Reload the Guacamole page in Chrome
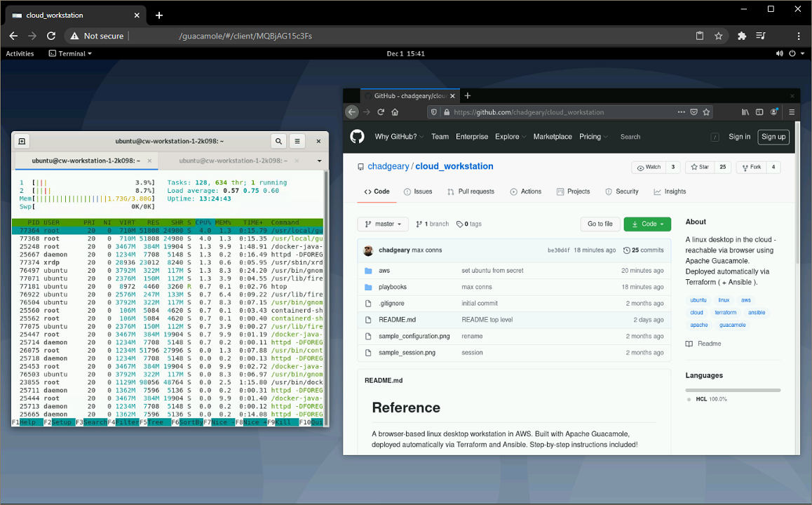Viewport: 812px width, 505px height. (x=50, y=36)
